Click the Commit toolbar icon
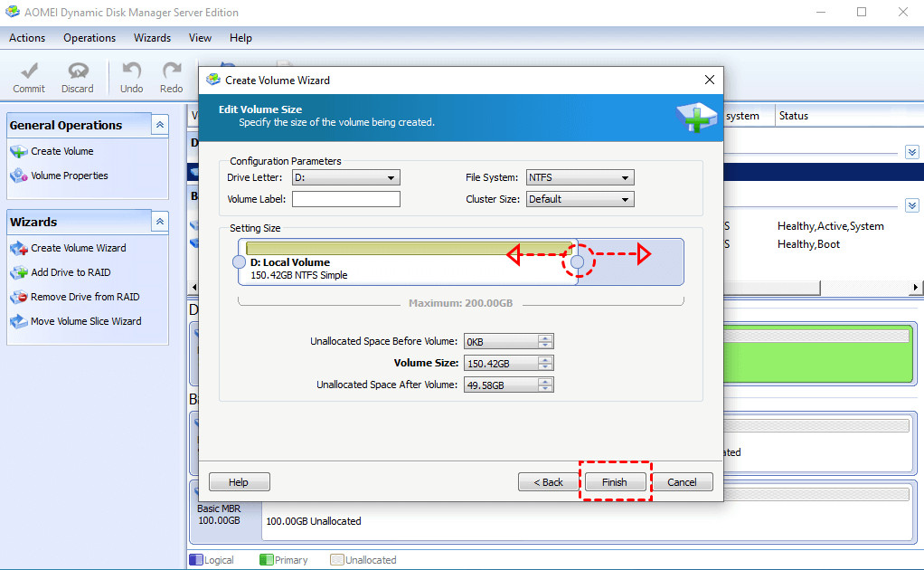924x570 pixels. (29, 71)
